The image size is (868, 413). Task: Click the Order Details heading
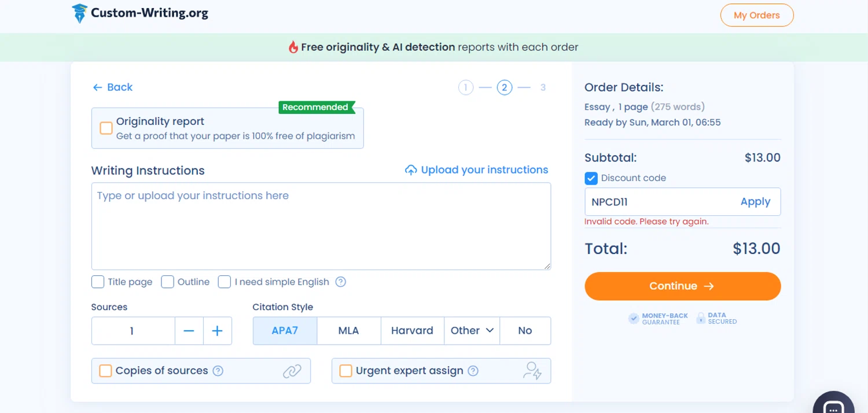624,87
